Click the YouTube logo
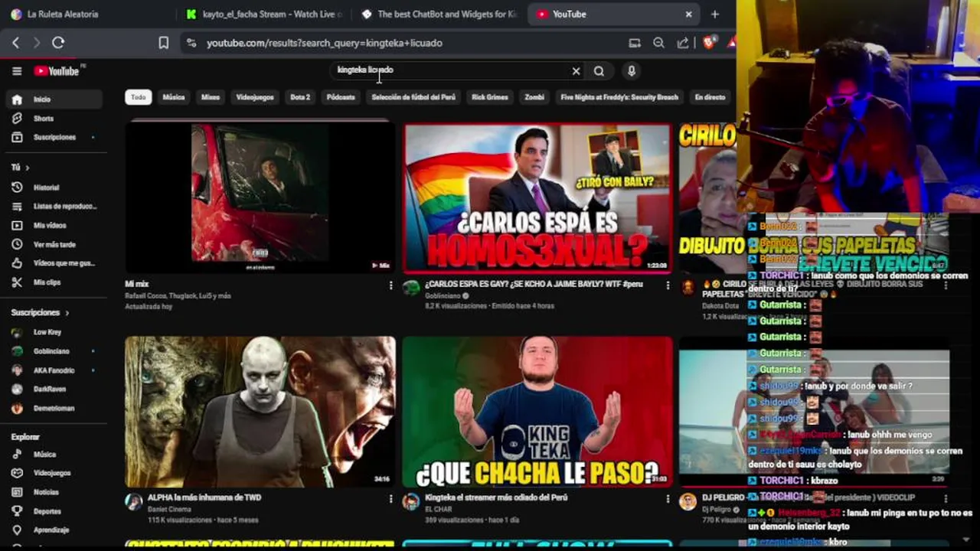Viewport: 980px width, 551px height. [57, 71]
